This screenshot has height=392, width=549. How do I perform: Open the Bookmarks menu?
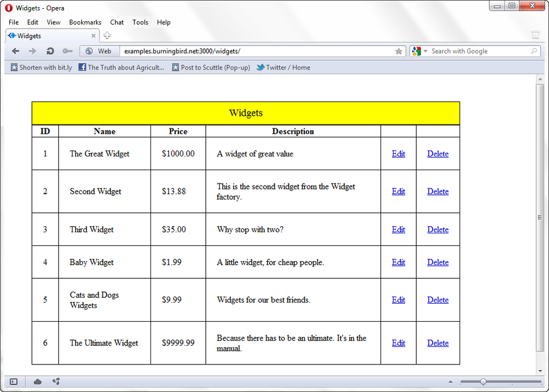(85, 23)
